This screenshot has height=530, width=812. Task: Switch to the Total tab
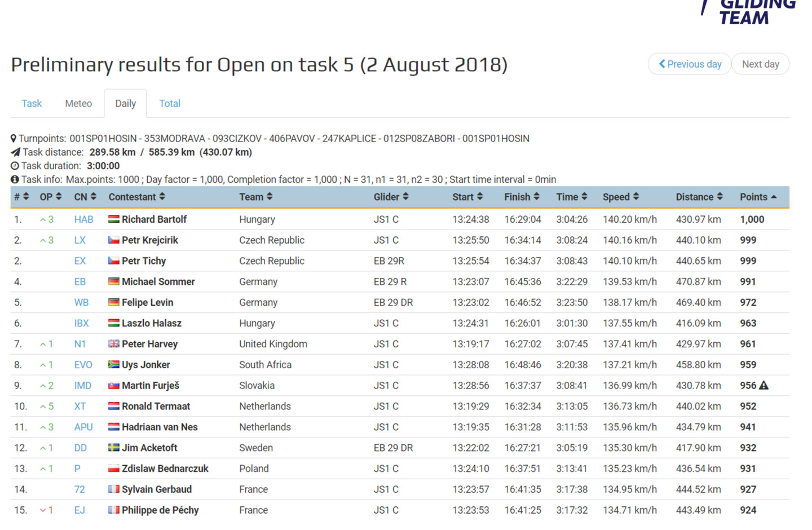tap(170, 104)
